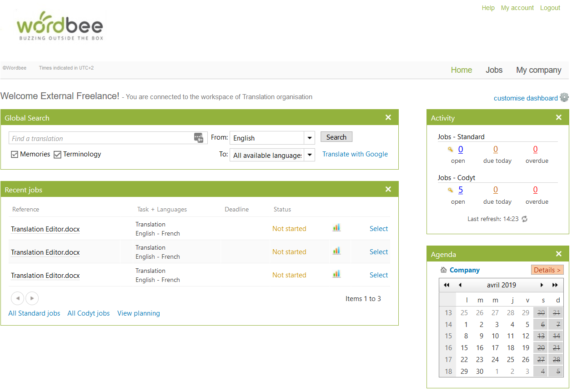
Task: Close the Global Search panel
Action: [x=388, y=117]
